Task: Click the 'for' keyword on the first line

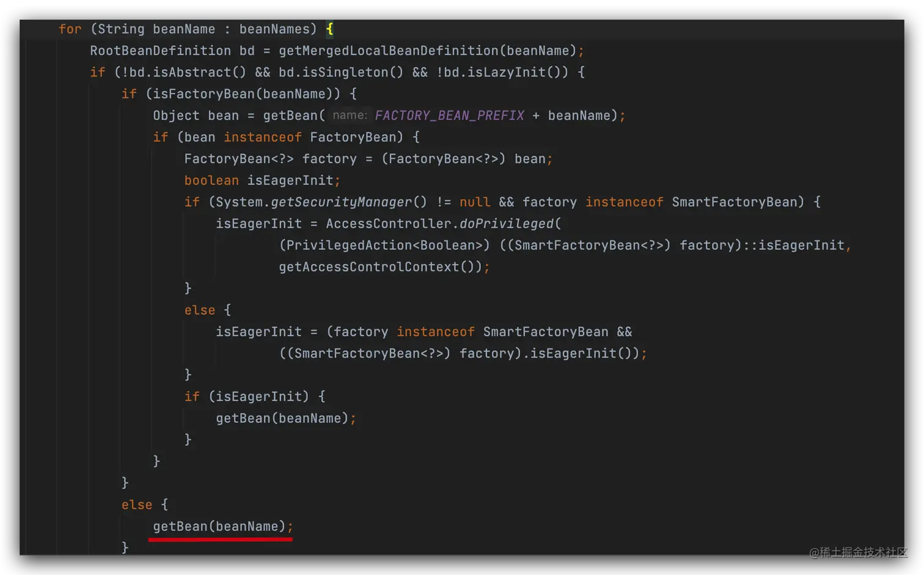Action: pyautogui.click(x=70, y=29)
